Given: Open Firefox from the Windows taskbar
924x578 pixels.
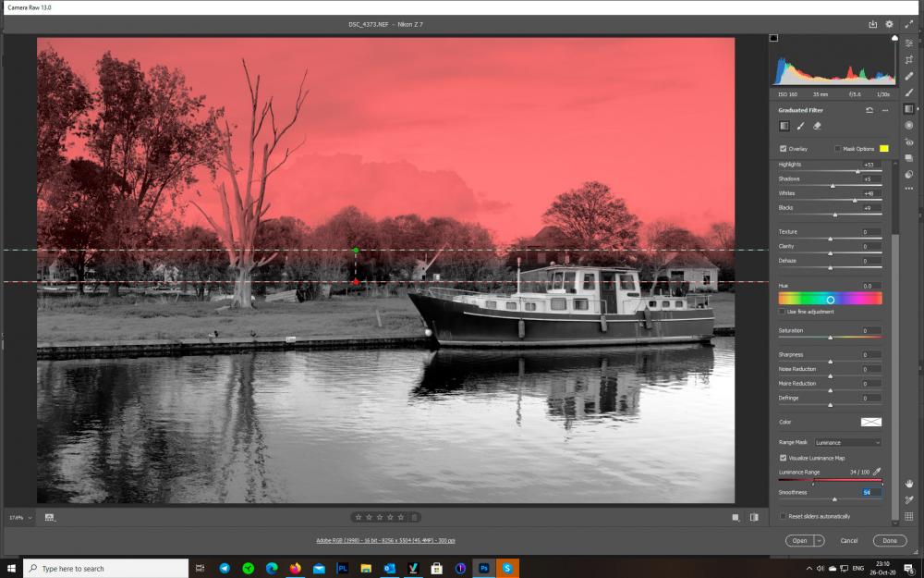Looking at the screenshot, I should tap(296, 568).
